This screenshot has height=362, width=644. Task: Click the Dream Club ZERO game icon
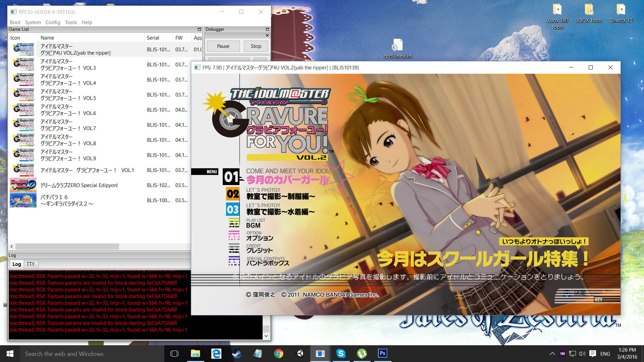(x=23, y=185)
